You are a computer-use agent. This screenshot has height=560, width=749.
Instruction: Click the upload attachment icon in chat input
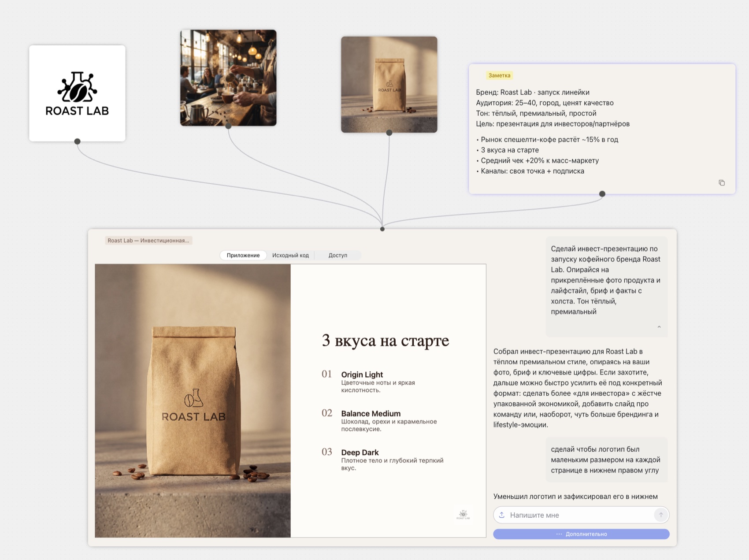[x=502, y=515]
